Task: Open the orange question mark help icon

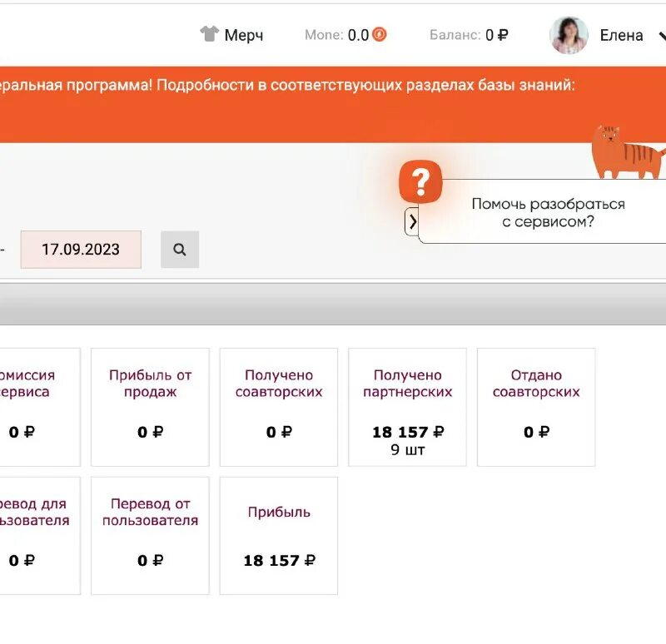Action: 420,181
